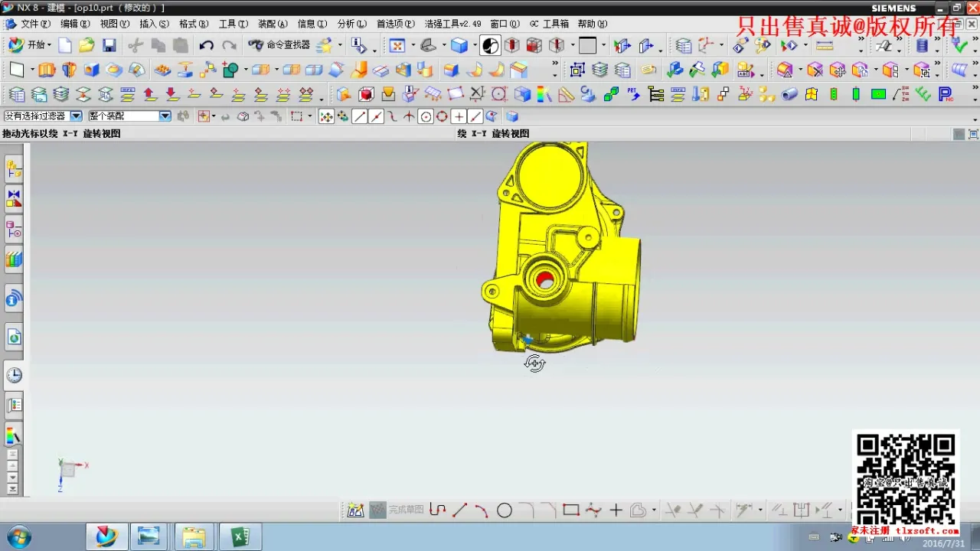This screenshot has width=980, height=551.
Task: Expand the rendering style dropdown arrow
Action: click(x=475, y=46)
